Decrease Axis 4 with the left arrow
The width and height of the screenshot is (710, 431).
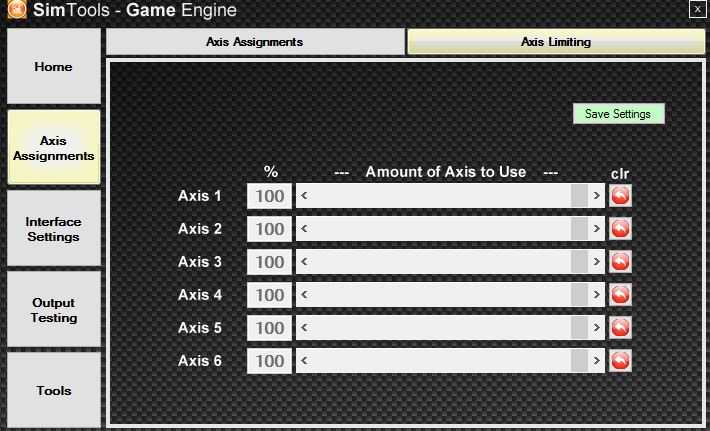pyautogui.click(x=304, y=295)
